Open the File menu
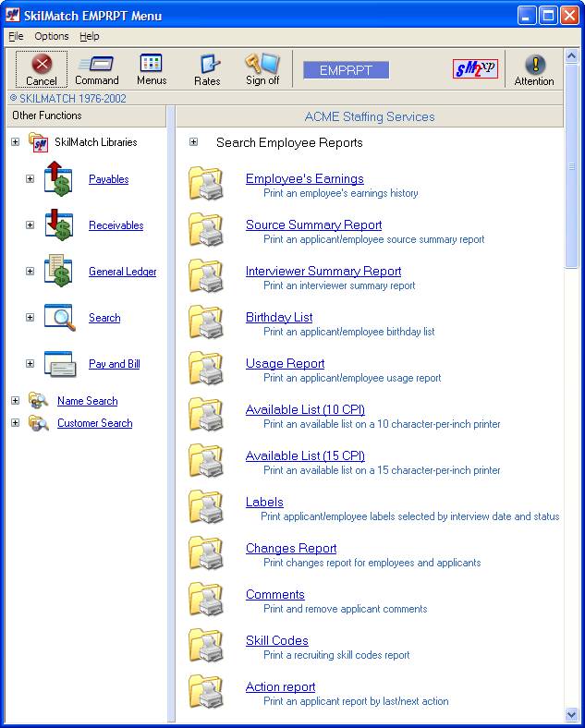585x728 pixels. [x=16, y=36]
